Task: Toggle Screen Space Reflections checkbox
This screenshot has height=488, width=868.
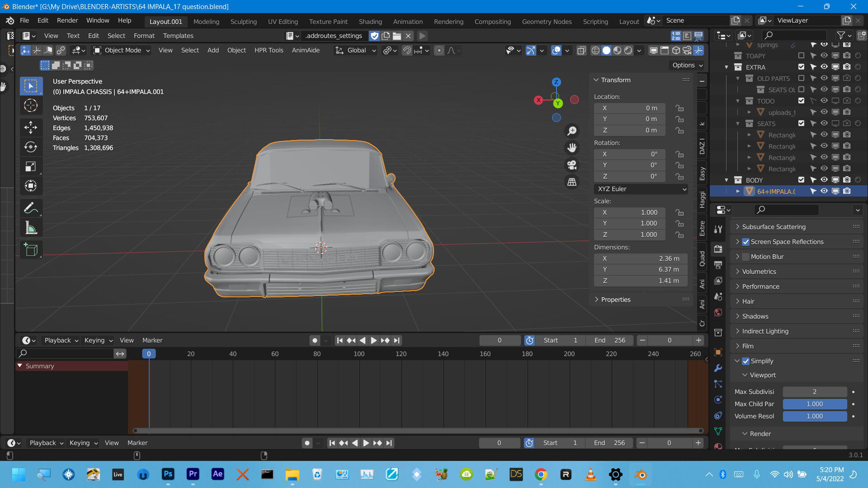Action: pyautogui.click(x=745, y=241)
